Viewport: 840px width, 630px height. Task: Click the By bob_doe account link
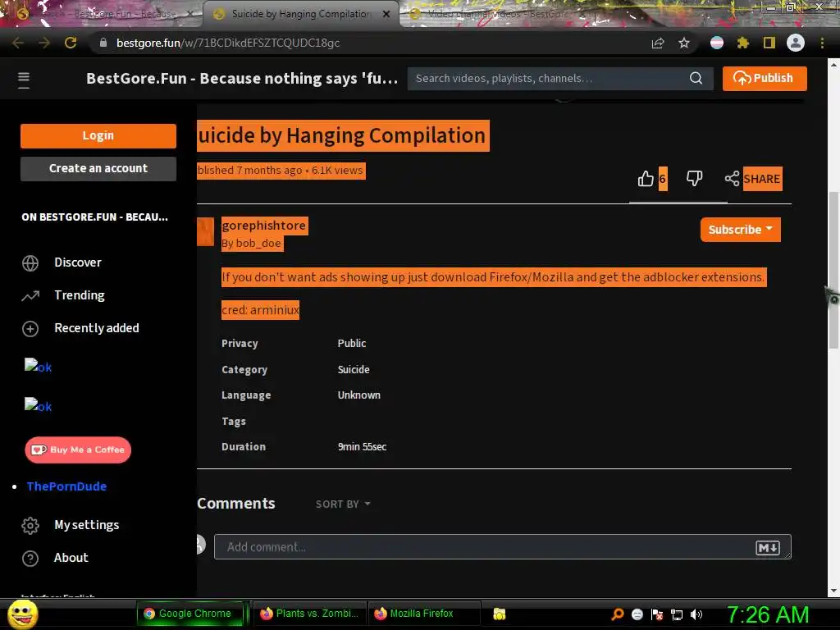pyautogui.click(x=252, y=243)
